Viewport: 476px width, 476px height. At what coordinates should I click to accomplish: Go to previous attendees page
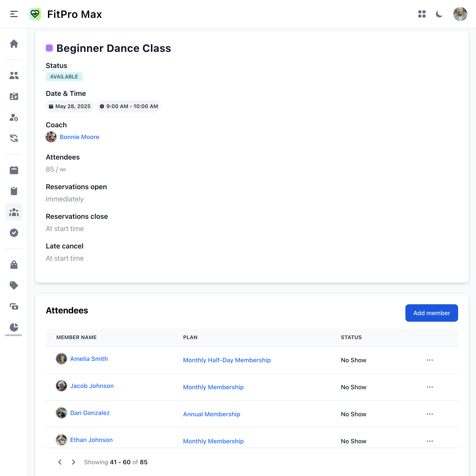click(x=60, y=462)
